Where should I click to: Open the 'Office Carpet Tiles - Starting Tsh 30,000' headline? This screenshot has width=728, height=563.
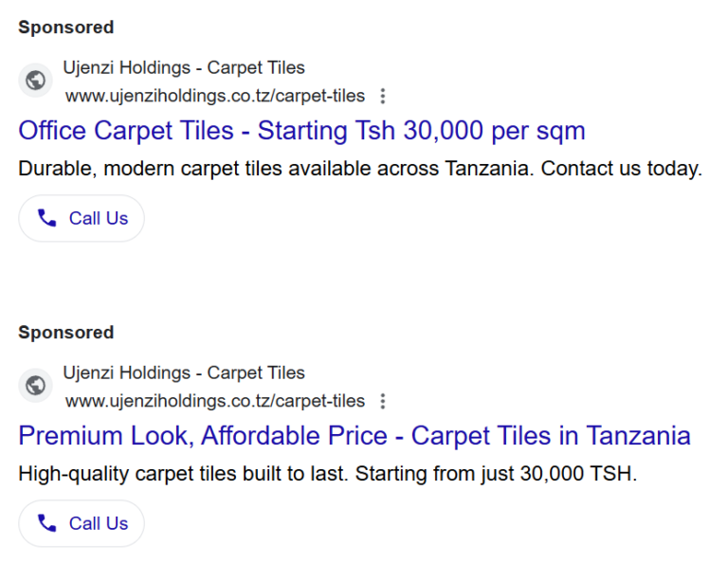301,130
